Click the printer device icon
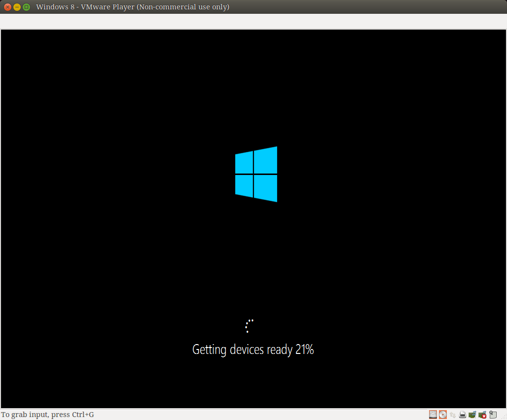The height and width of the screenshot is (420, 507). pyautogui.click(x=463, y=415)
